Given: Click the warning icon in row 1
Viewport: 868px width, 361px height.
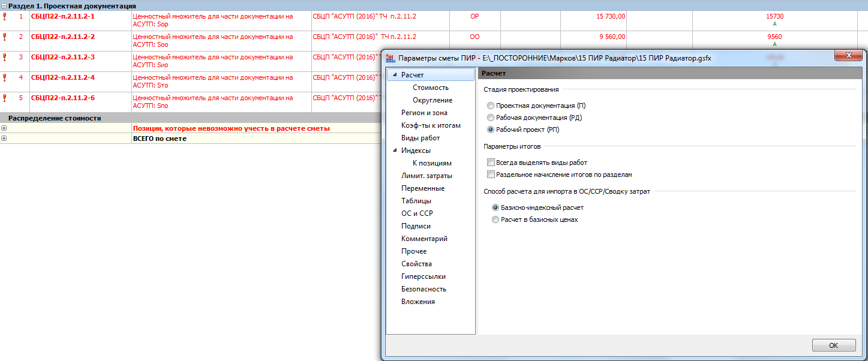Looking at the screenshot, I should tap(5, 17).
